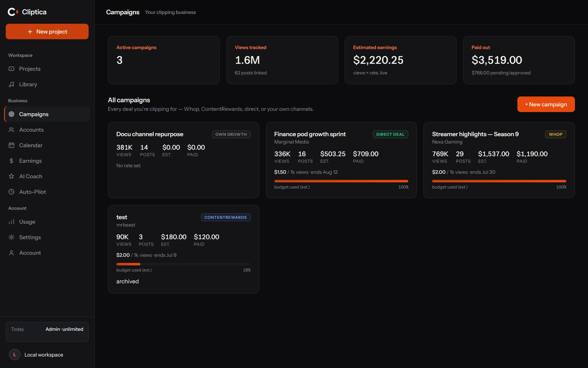Click the OWN GROWTH badge
Image resolution: width=588 pixels, height=368 pixels.
pyautogui.click(x=231, y=134)
